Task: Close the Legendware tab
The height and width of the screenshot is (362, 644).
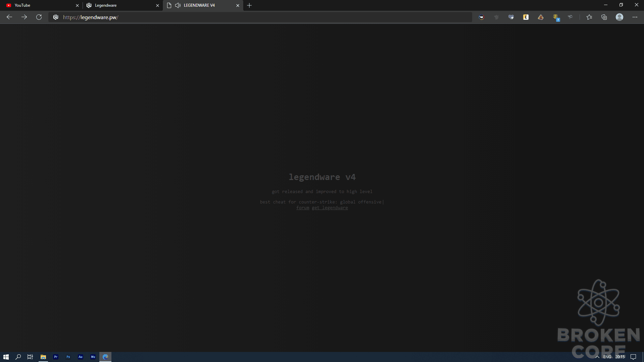Action: [157, 5]
